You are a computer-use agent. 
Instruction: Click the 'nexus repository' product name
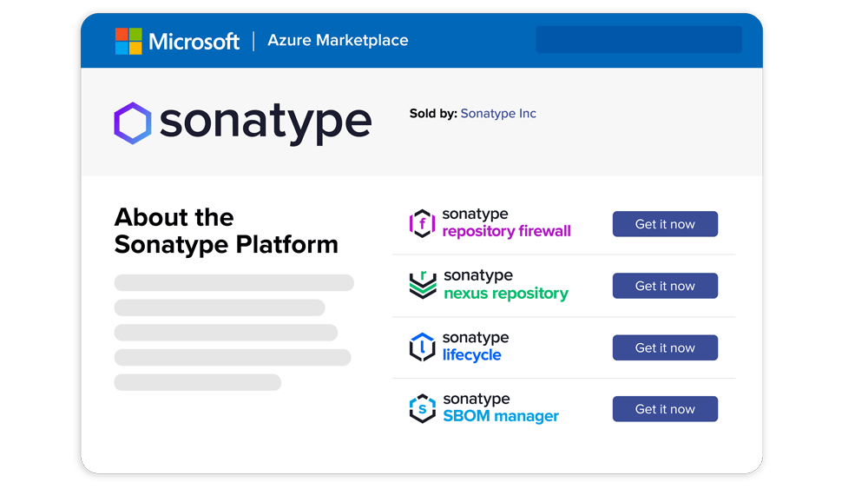pyautogui.click(x=506, y=294)
